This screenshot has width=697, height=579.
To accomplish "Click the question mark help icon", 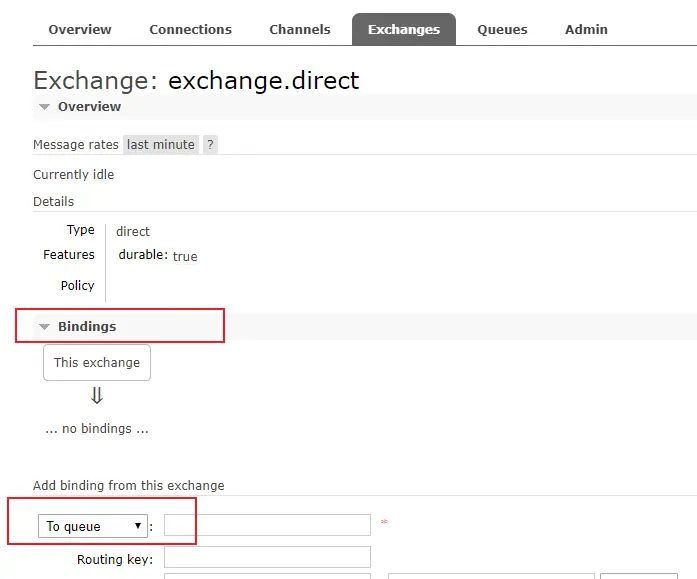I will tap(210, 145).
